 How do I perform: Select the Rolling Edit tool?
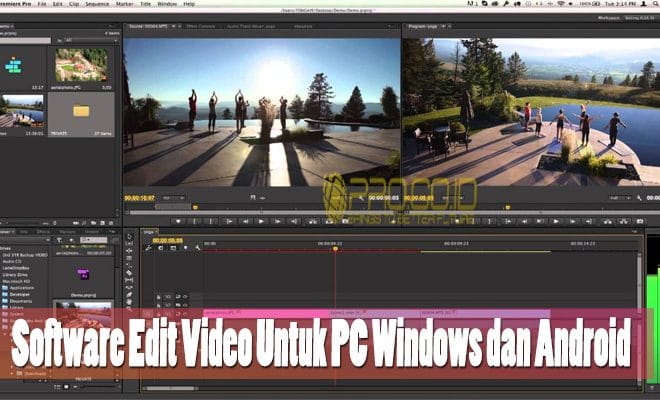pyautogui.click(x=129, y=258)
